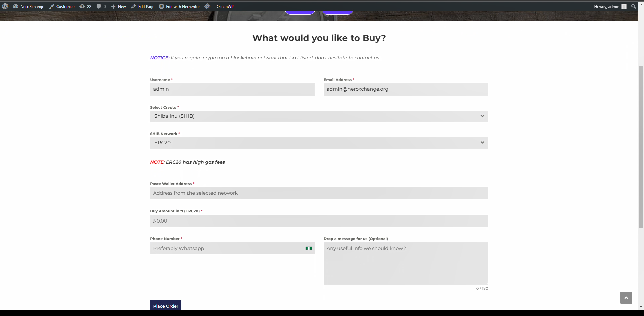Open the Customize theme option
The height and width of the screenshot is (316, 644).
[x=62, y=6]
